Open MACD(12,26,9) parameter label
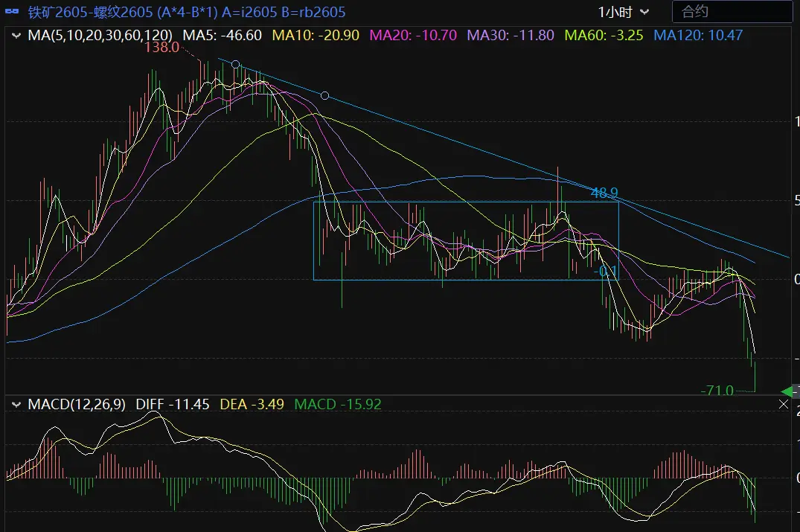The image size is (800, 532). click(78, 404)
